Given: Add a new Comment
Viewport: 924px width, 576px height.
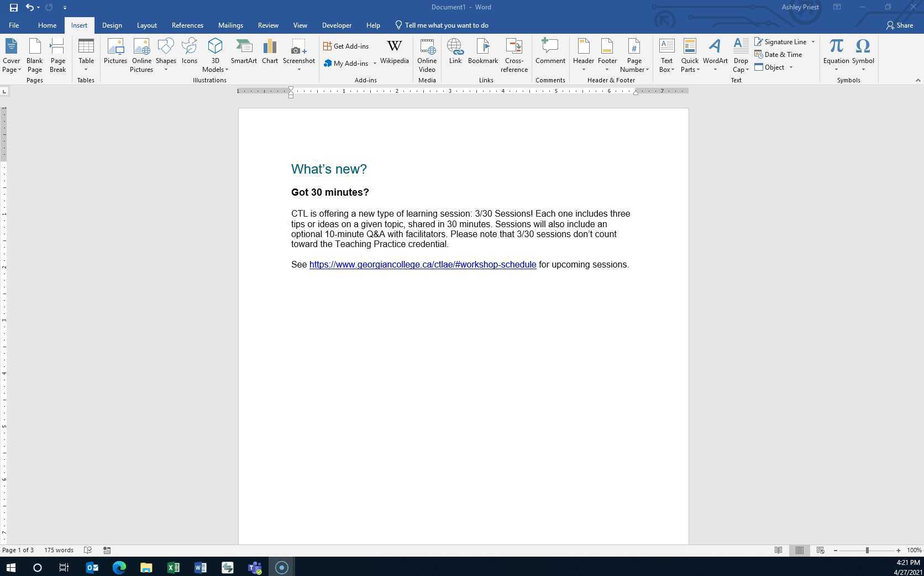Looking at the screenshot, I should (550, 54).
